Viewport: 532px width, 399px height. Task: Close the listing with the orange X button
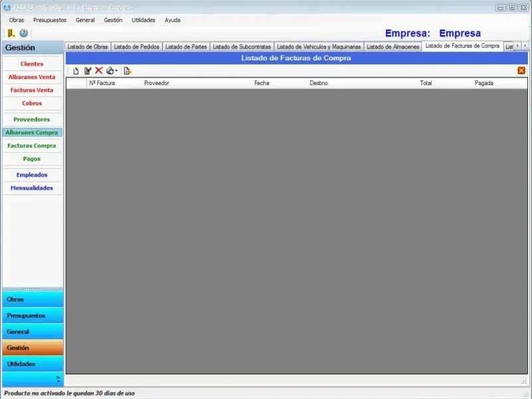tap(521, 70)
